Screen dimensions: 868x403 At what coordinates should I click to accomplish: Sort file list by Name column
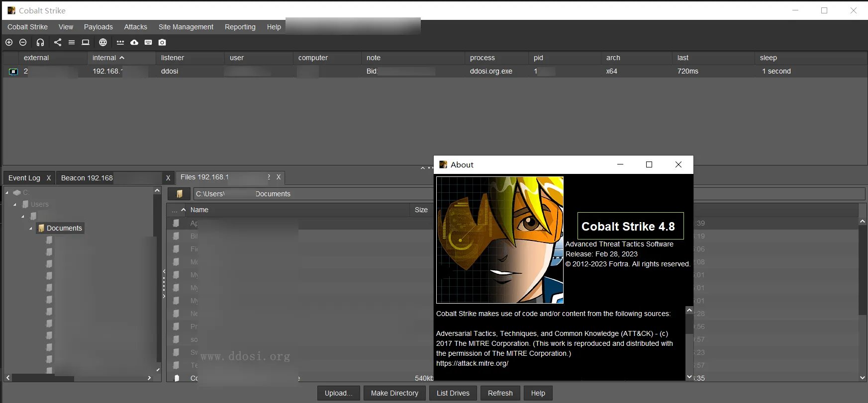click(x=297, y=210)
